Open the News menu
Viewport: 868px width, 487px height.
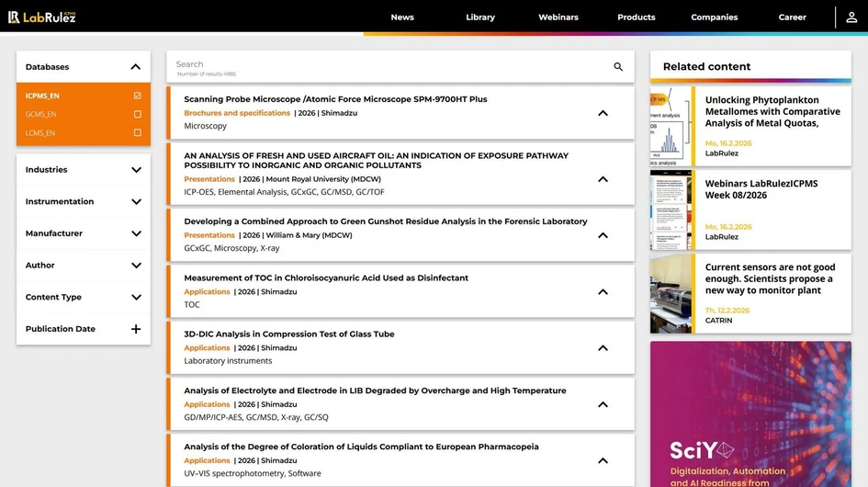coord(402,17)
